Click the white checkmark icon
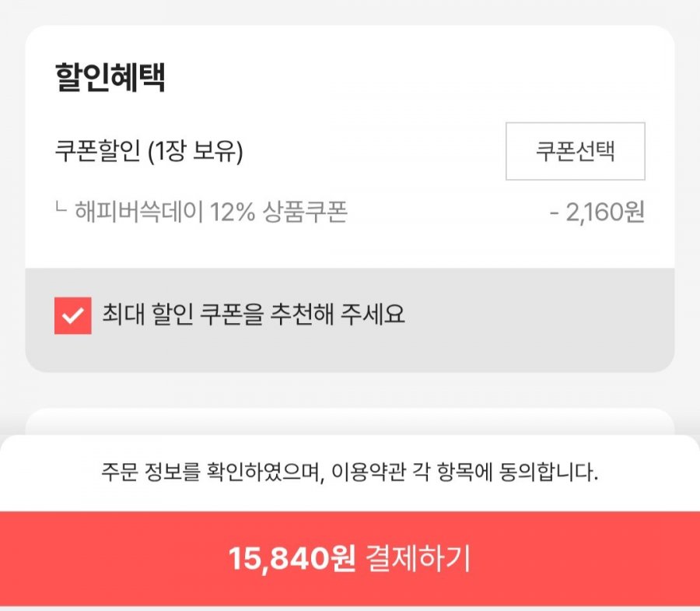The width and height of the screenshot is (700, 611). pyautogui.click(x=72, y=316)
